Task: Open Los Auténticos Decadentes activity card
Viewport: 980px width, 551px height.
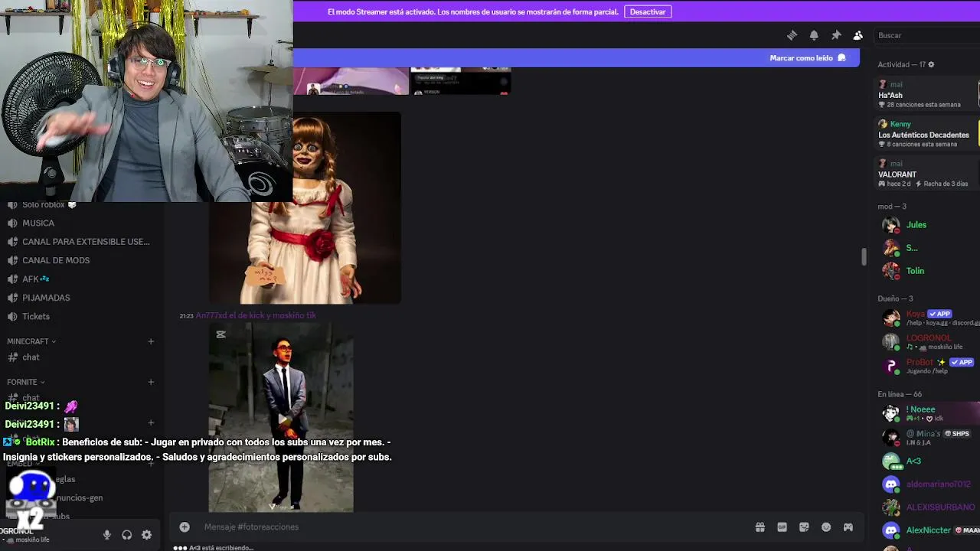Action: point(926,134)
